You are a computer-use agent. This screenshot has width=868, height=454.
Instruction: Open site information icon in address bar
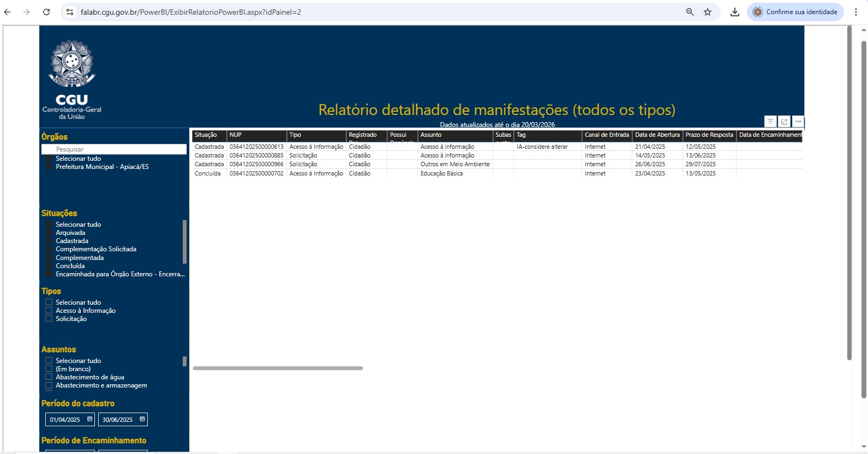point(70,12)
